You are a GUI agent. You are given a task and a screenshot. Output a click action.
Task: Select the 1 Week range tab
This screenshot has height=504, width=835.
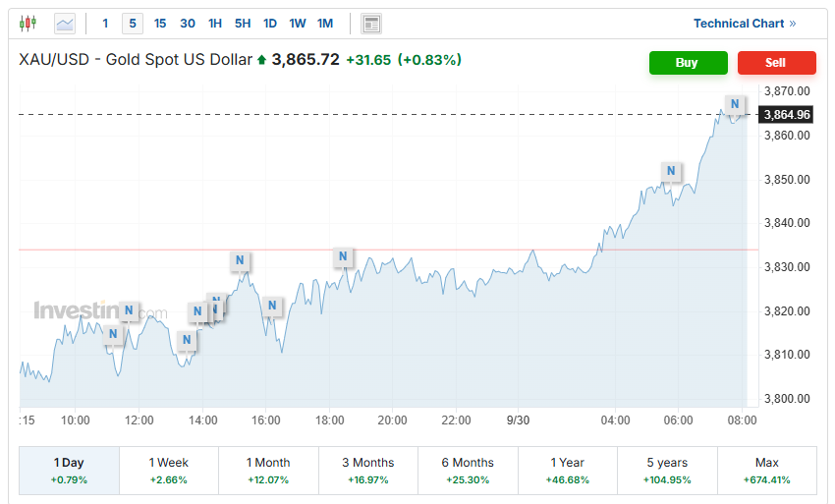tap(169, 471)
